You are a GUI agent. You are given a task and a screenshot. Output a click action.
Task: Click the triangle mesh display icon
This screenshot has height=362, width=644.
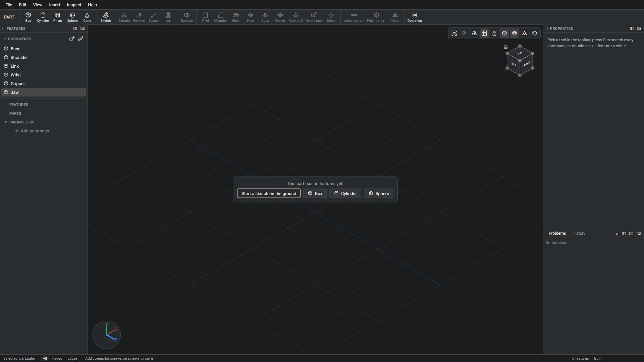pos(525,33)
